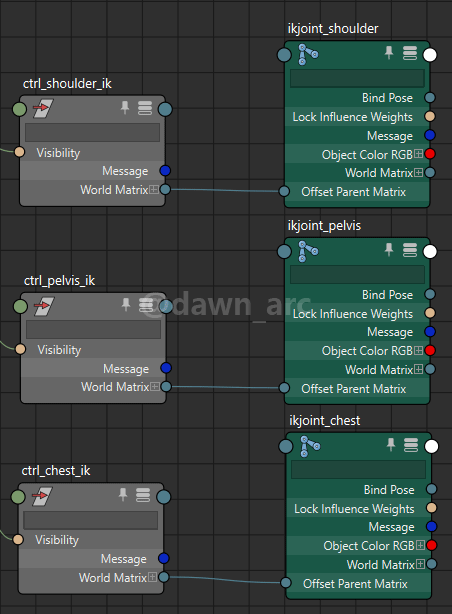Pin the ikjoint_pelvis node
The width and height of the screenshot is (452, 614).
point(389,249)
